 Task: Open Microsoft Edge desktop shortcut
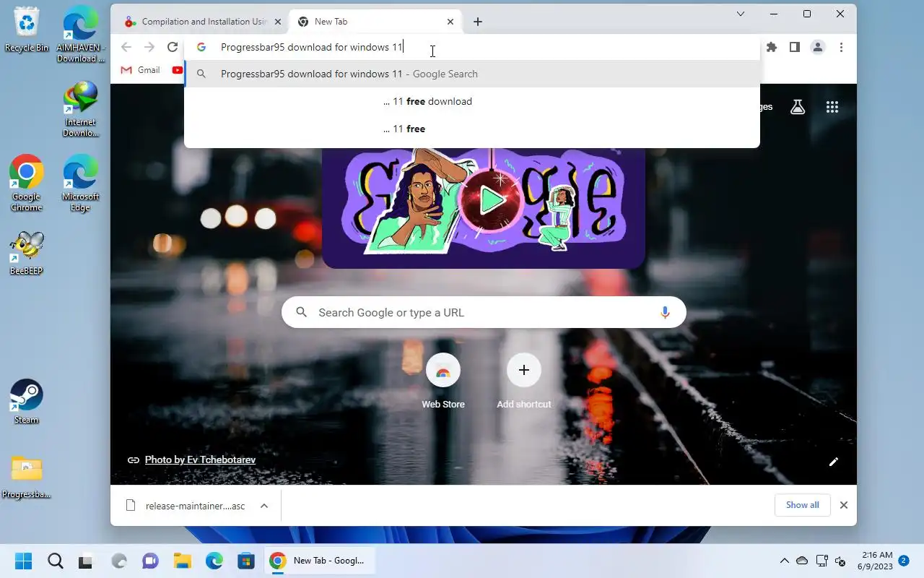pos(80,183)
